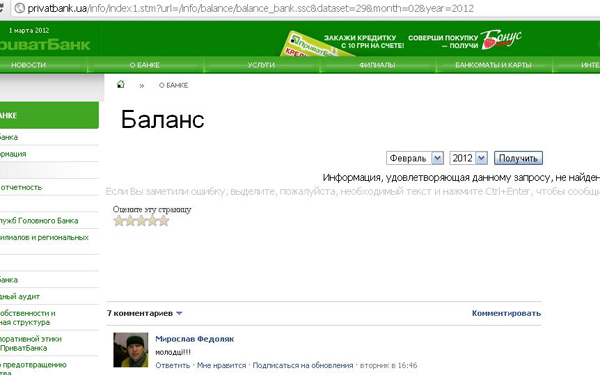This screenshot has height=375, width=600.
Task: Click Подписаться на обновления link
Action: coord(303,365)
